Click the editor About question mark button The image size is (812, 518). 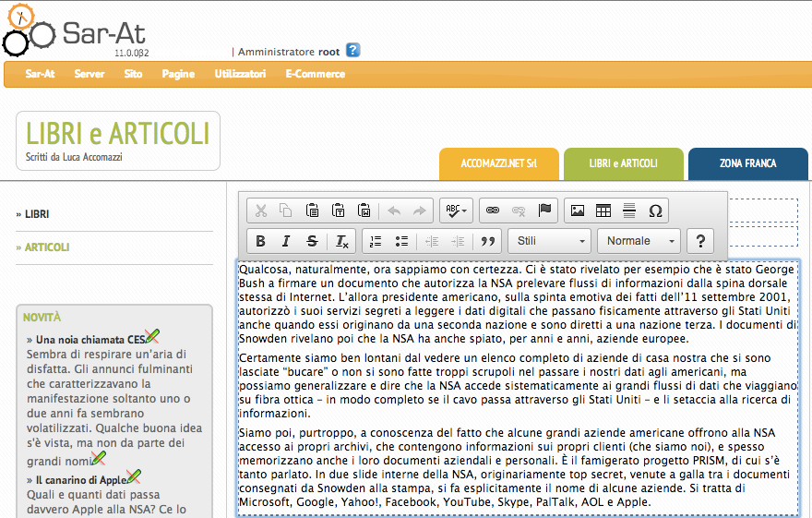pyautogui.click(x=700, y=241)
